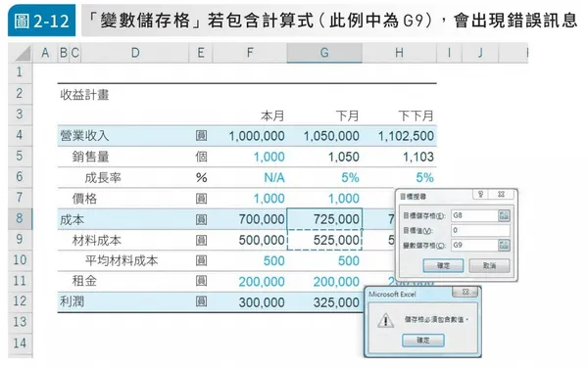Click the 價格 label cell
The image size is (588, 368).
click(84, 199)
